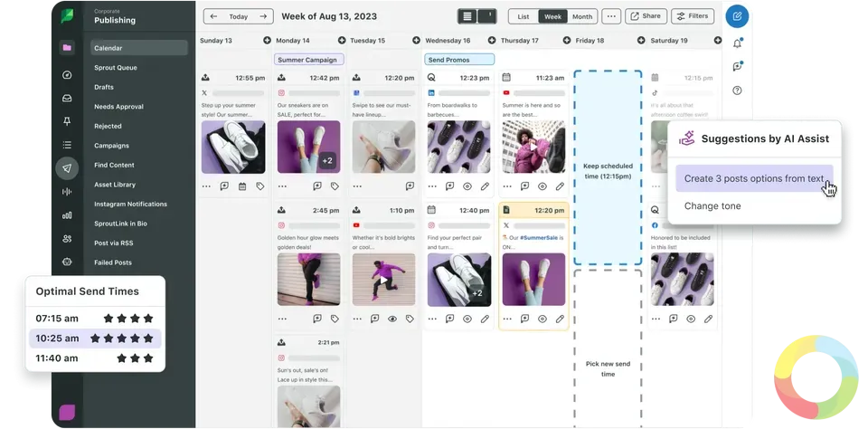Open the Reports bar chart sidebar icon
Viewport: 868px width, 429px height.
pyautogui.click(x=67, y=215)
